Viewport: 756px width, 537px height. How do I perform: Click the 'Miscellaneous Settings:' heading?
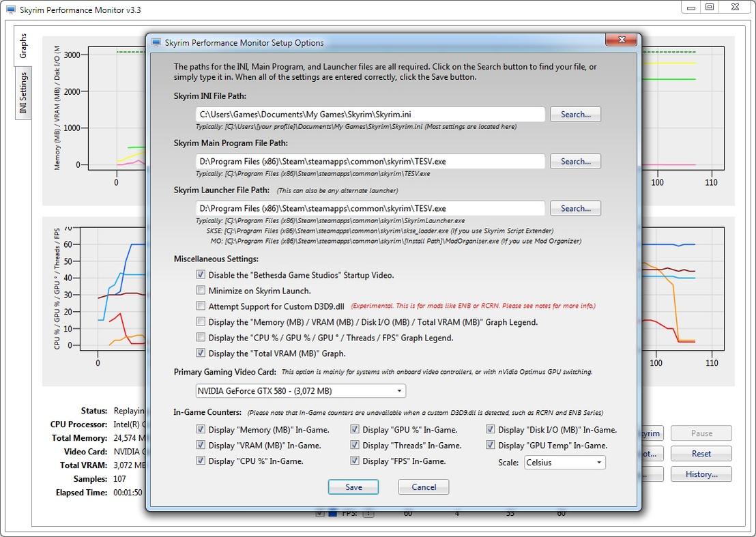click(216, 259)
